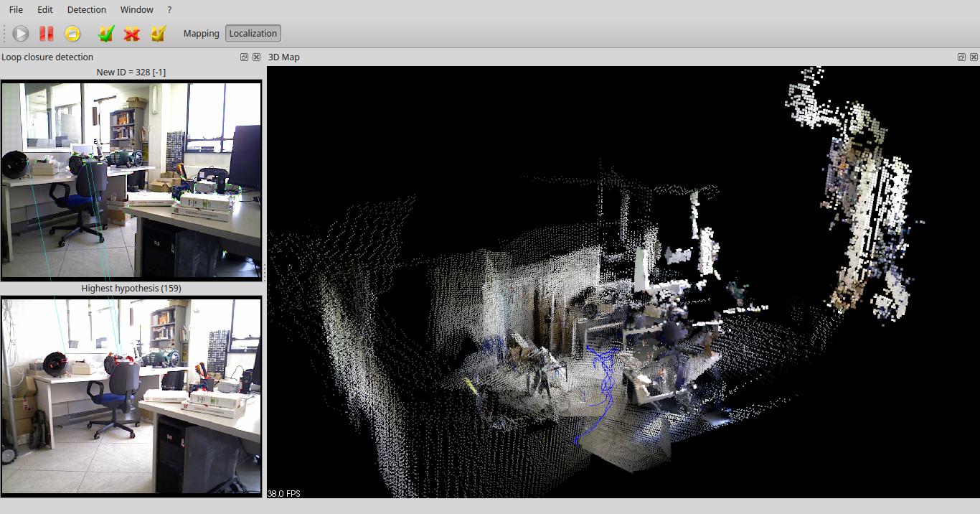The height and width of the screenshot is (514, 980).
Task: Click the red cross toolbar icon
Action: click(x=131, y=34)
